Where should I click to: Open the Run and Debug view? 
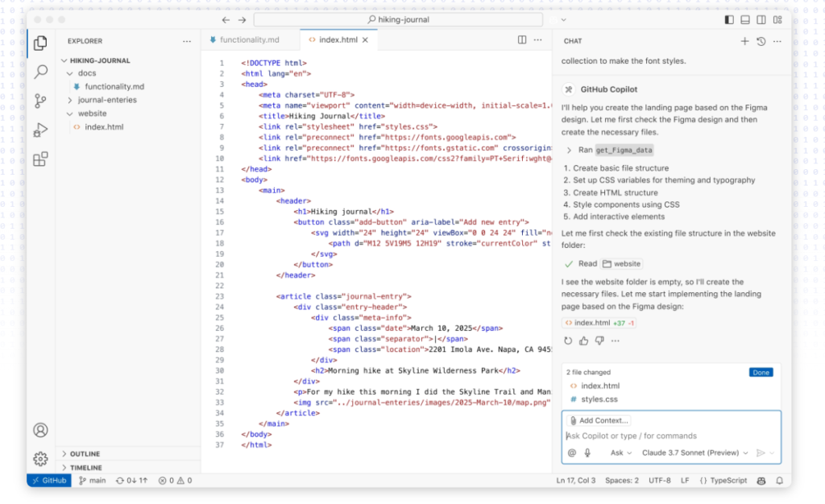coord(40,130)
